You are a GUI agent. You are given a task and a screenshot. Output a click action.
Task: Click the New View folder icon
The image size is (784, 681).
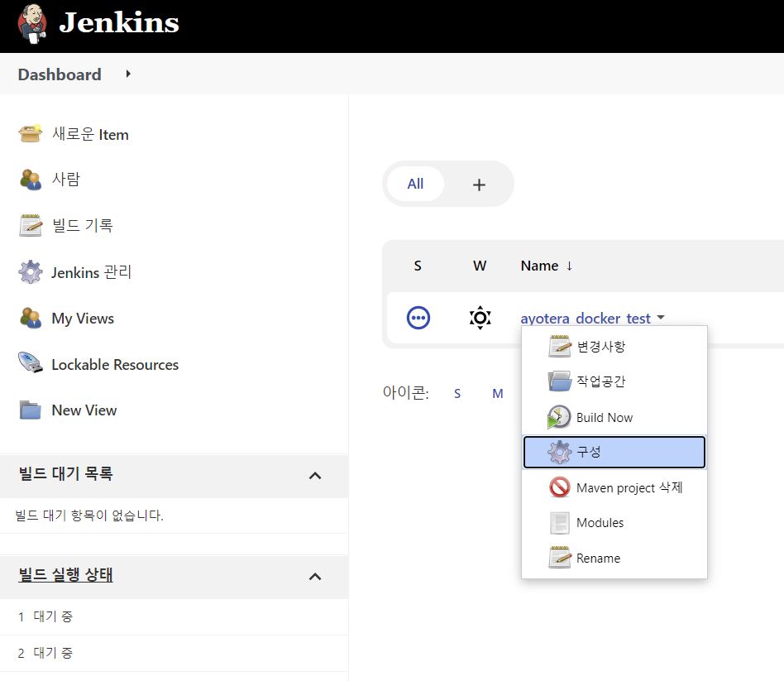point(31,410)
